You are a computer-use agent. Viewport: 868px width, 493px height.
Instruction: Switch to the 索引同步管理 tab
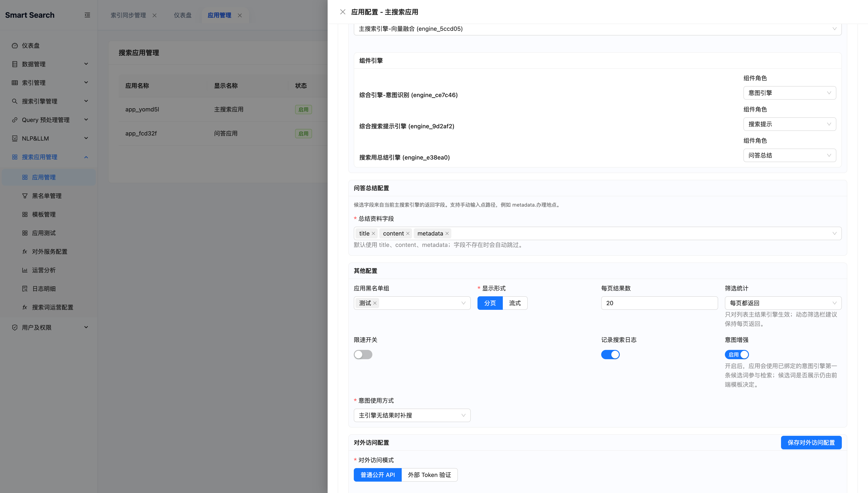coord(128,15)
